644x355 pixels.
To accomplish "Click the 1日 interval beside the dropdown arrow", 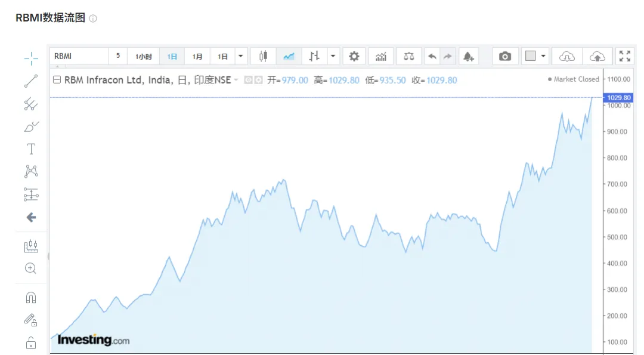I will click(222, 56).
